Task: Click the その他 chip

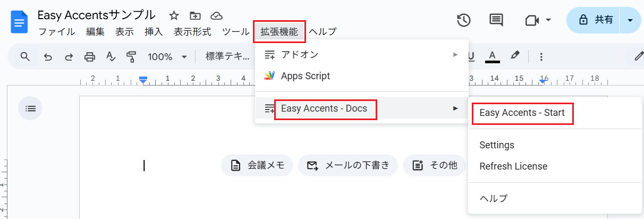Action: click(435, 165)
